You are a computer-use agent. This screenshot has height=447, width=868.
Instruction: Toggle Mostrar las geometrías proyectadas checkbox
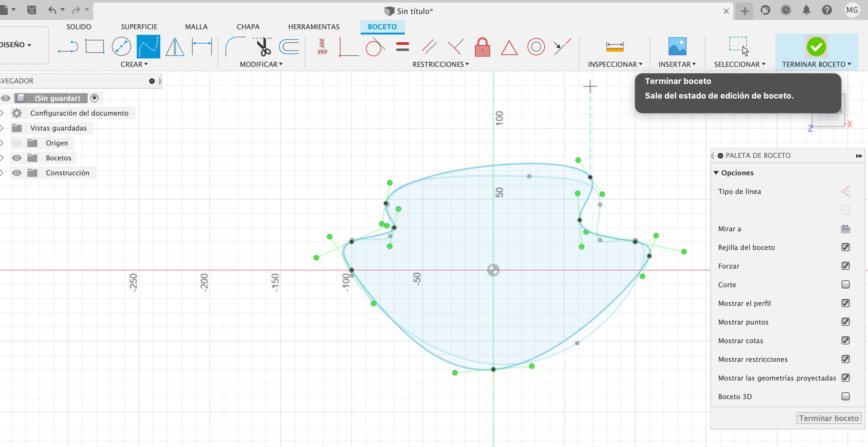(x=845, y=378)
